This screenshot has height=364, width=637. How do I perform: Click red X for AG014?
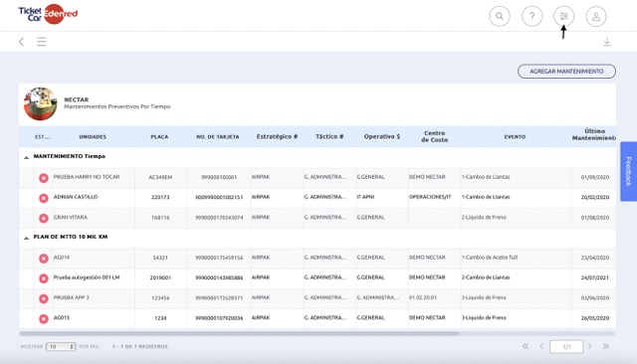(44, 259)
